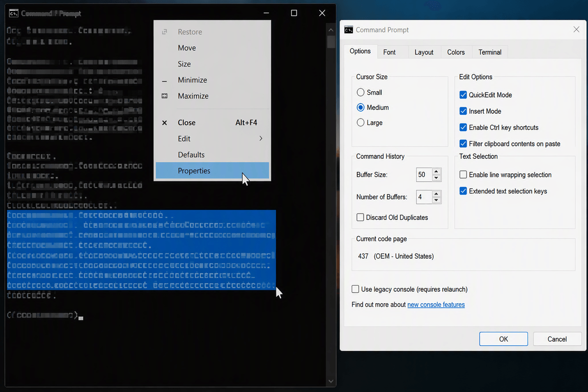This screenshot has height=392, width=588.
Task: Select the Medium cursor size
Action: click(361, 107)
